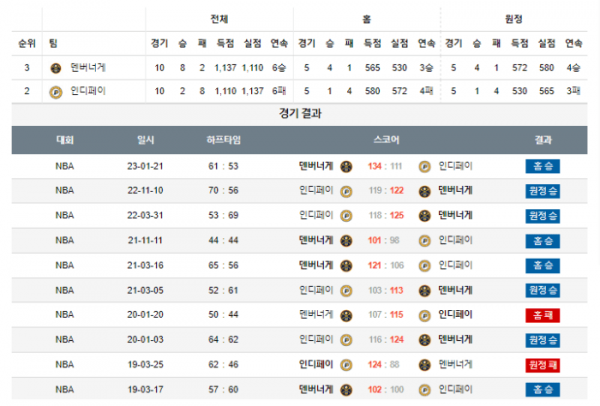The image size is (600, 406).
Task: Select 홈 standings group header
Action: coord(367,19)
